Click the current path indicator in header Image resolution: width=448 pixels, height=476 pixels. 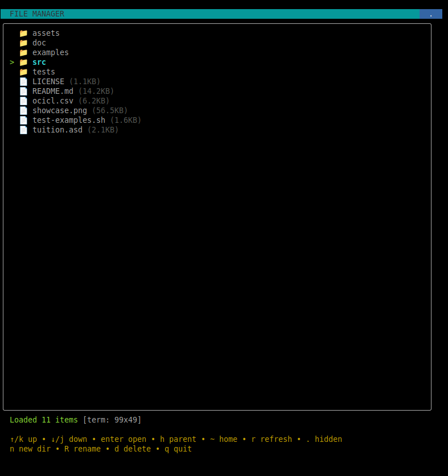pos(430,14)
